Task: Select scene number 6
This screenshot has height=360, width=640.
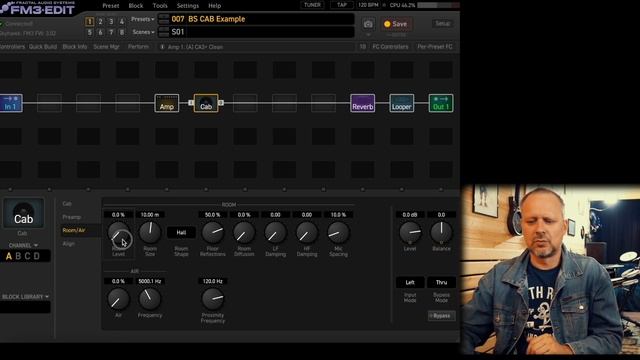Action: 100,32
